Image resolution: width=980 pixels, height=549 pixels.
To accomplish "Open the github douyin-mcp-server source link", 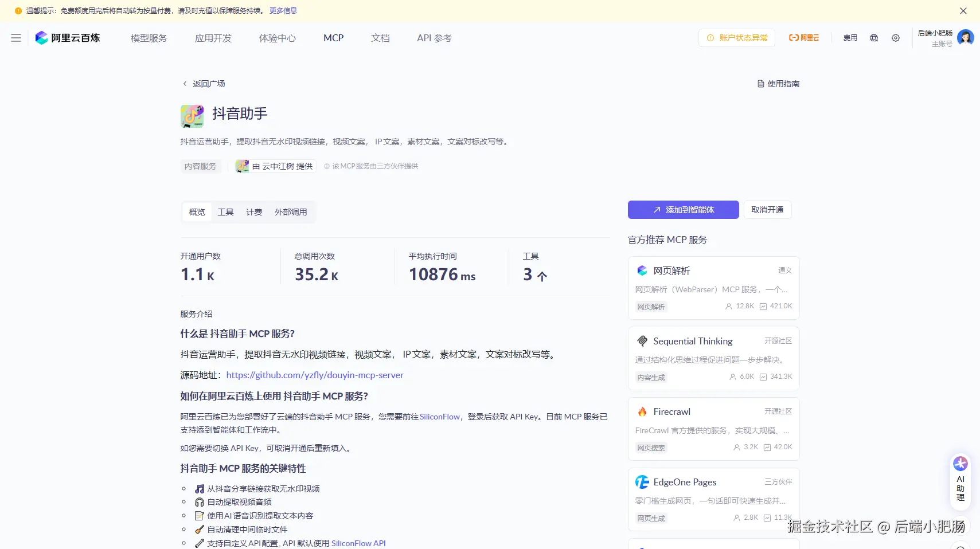I will (315, 375).
